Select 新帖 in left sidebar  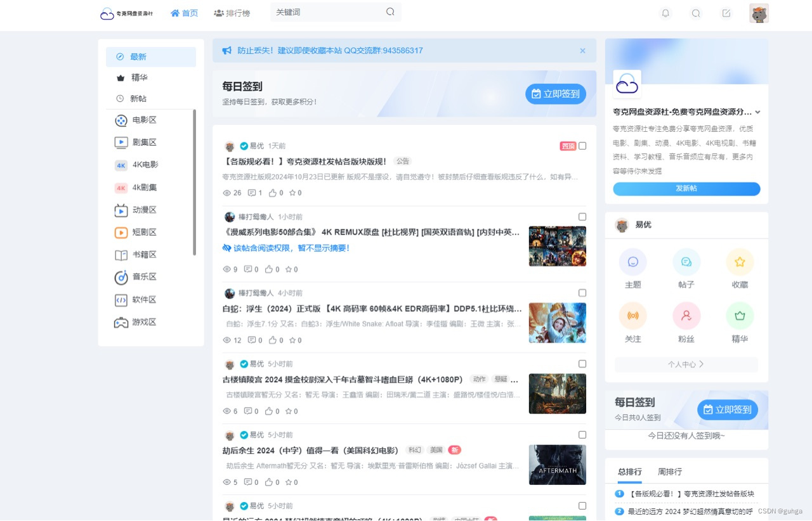(x=151, y=99)
